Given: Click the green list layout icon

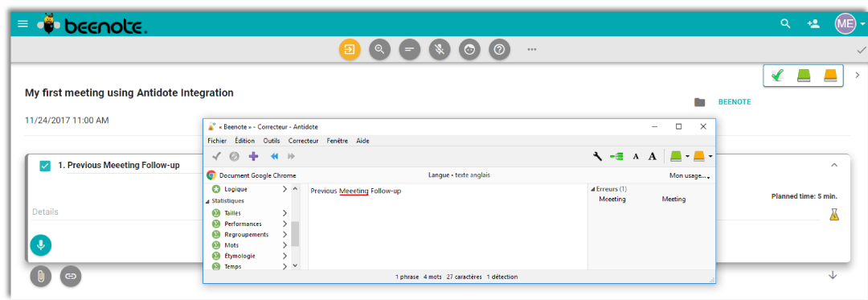Looking at the screenshot, I should tap(616, 157).
